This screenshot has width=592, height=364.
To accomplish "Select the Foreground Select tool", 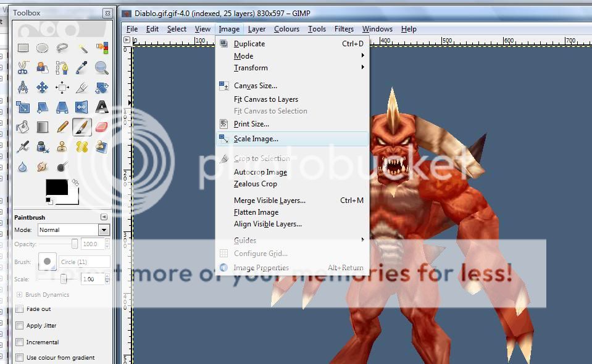I will click(x=42, y=68).
